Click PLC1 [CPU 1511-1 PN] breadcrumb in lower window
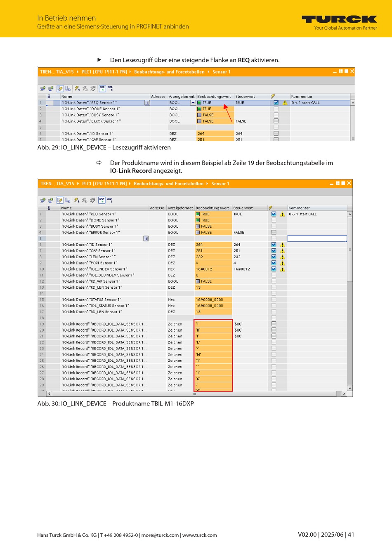Viewport: 392px width, 554px height. pos(104,184)
